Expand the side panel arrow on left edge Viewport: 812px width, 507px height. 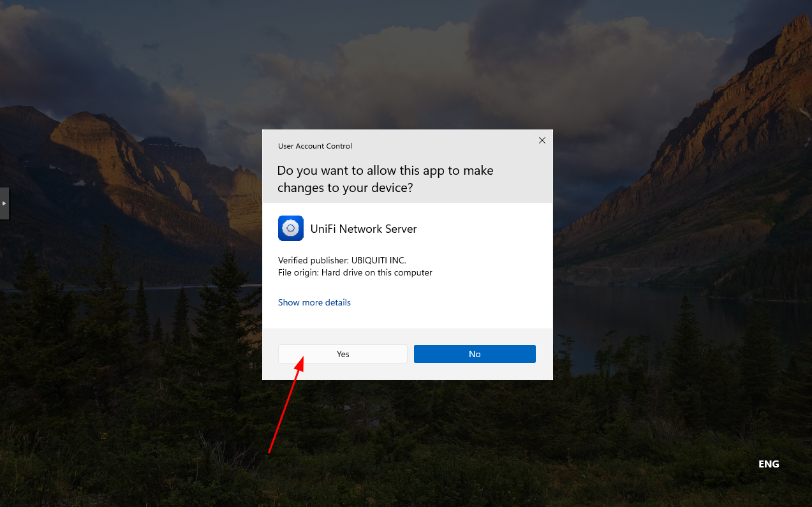click(x=4, y=203)
